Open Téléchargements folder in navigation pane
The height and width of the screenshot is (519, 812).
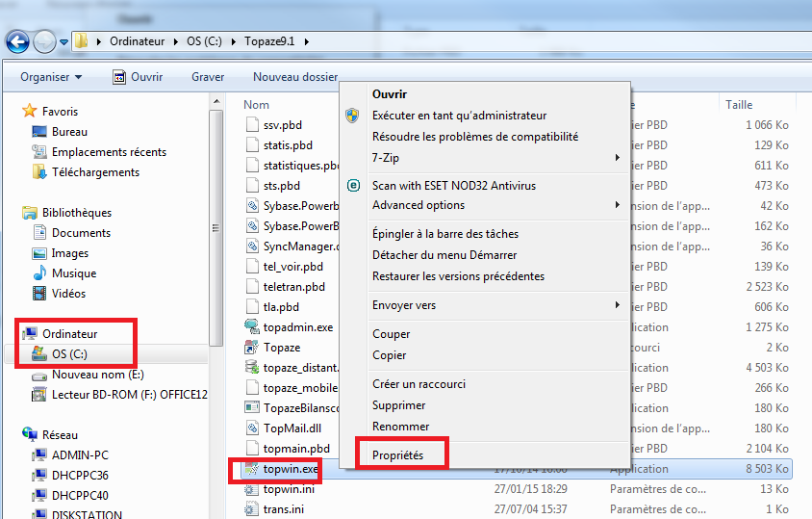coord(95,172)
